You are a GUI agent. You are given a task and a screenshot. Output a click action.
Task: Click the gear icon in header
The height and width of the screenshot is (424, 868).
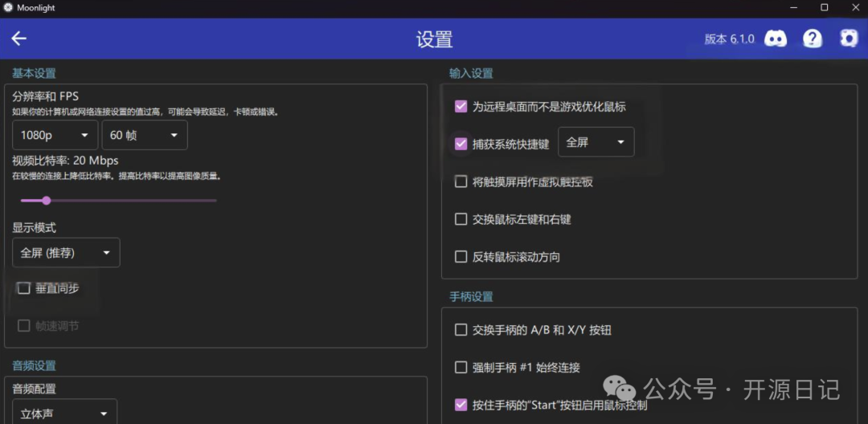click(849, 39)
